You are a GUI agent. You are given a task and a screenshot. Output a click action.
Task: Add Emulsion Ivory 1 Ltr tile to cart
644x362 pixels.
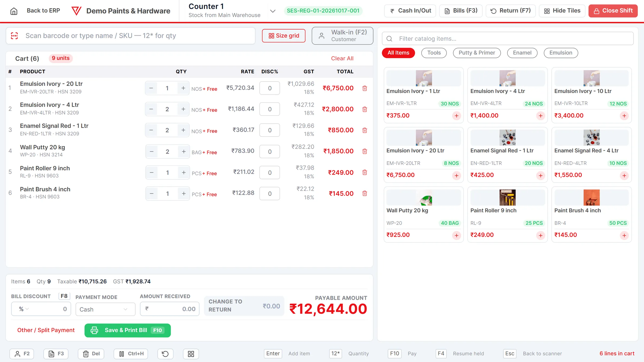pos(456,116)
